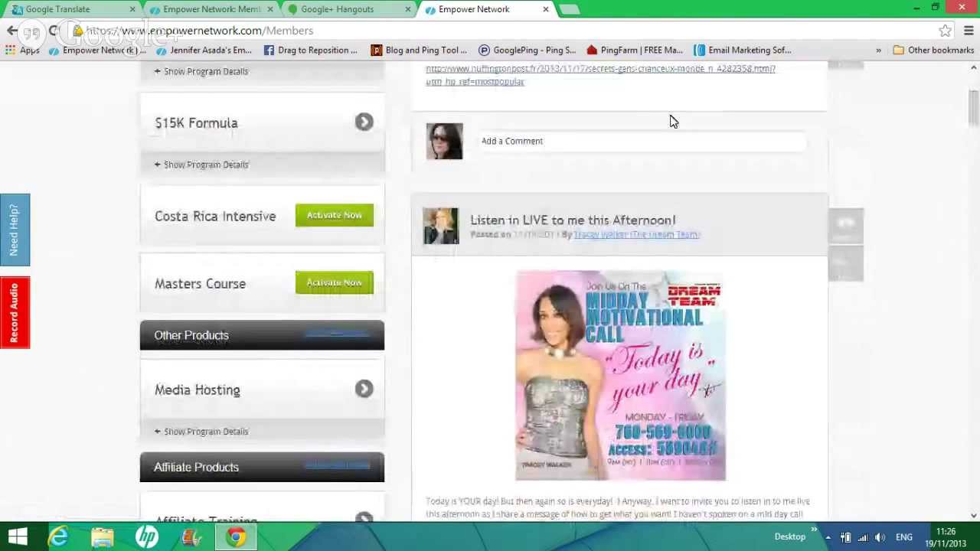Open File Explorer from the taskbar
Screen dimensions: 980x551
click(x=103, y=536)
